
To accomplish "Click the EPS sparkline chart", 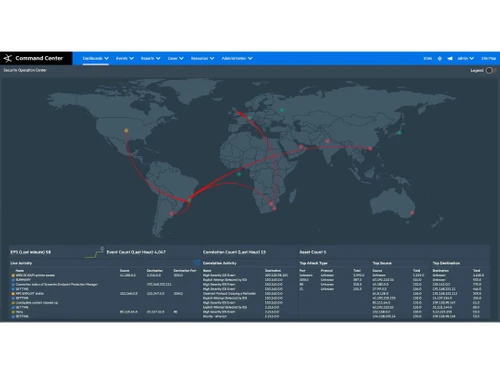I will click(94, 255).
